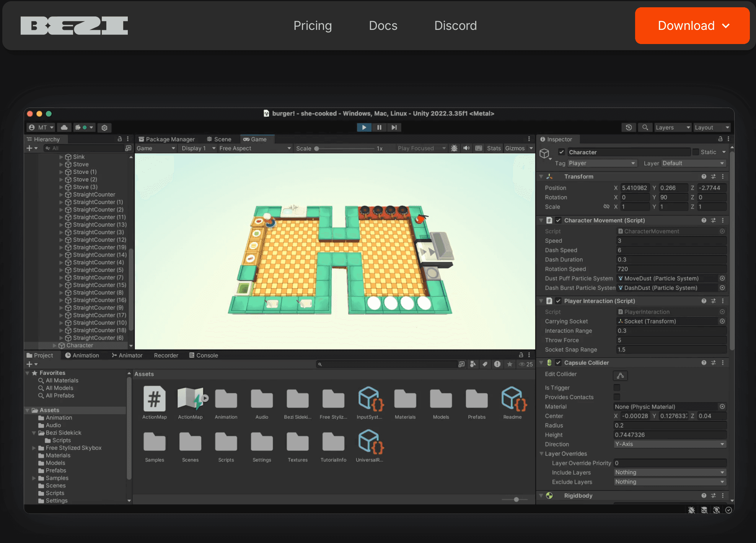Toggle the mute audio icon in Game view

466,148
